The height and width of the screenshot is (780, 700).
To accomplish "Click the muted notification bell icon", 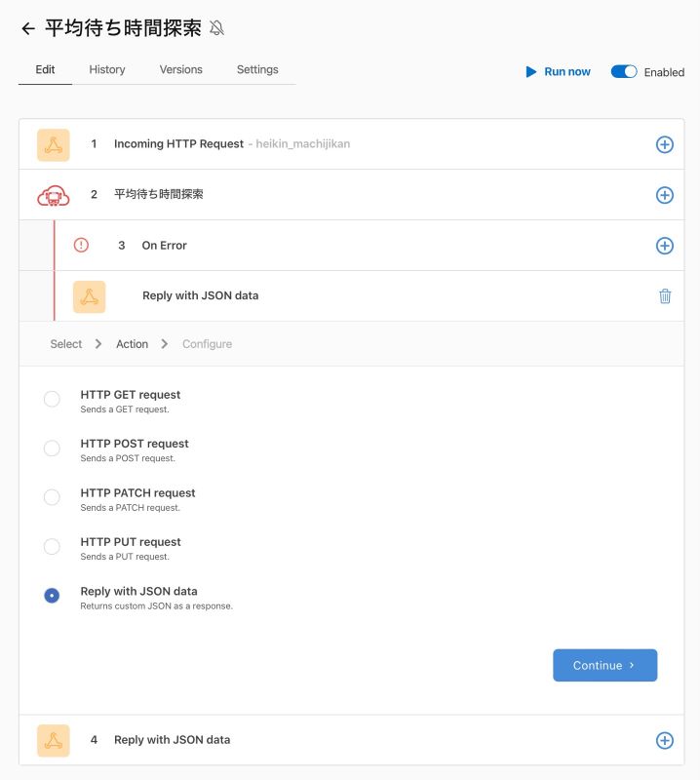I will (x=216, y=28).
